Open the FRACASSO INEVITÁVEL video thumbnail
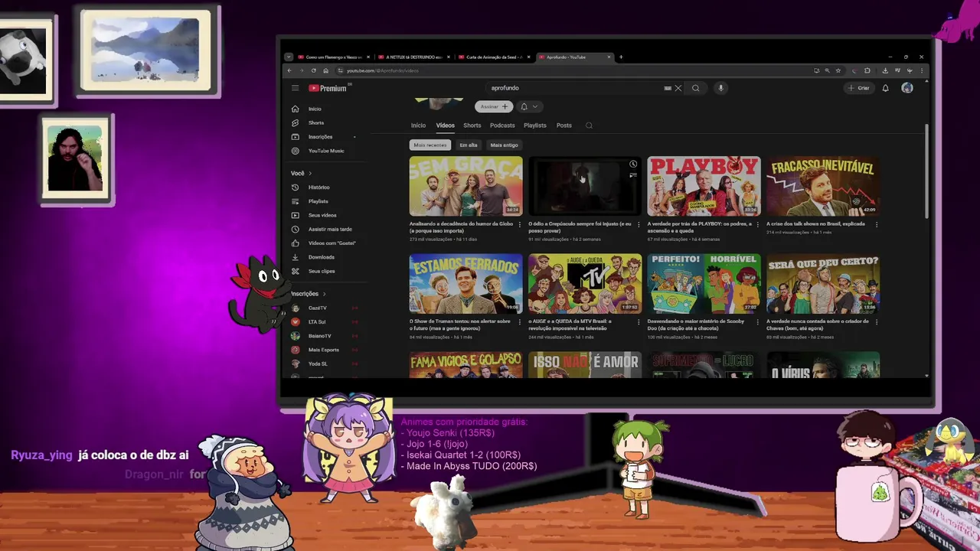980x551 pixels. click(823, 186)
